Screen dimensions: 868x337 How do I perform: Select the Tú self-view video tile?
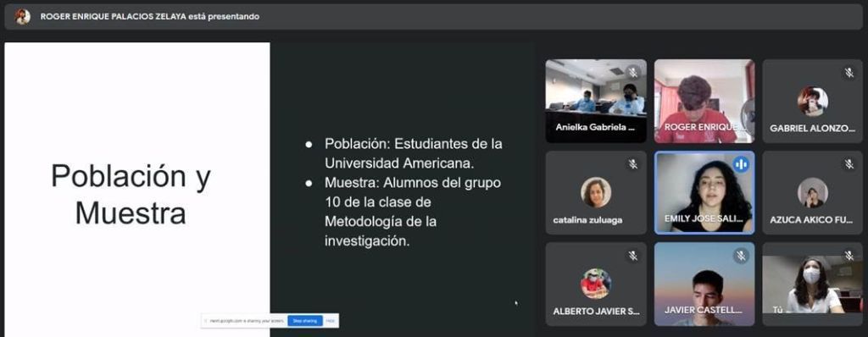coord(813,284)
